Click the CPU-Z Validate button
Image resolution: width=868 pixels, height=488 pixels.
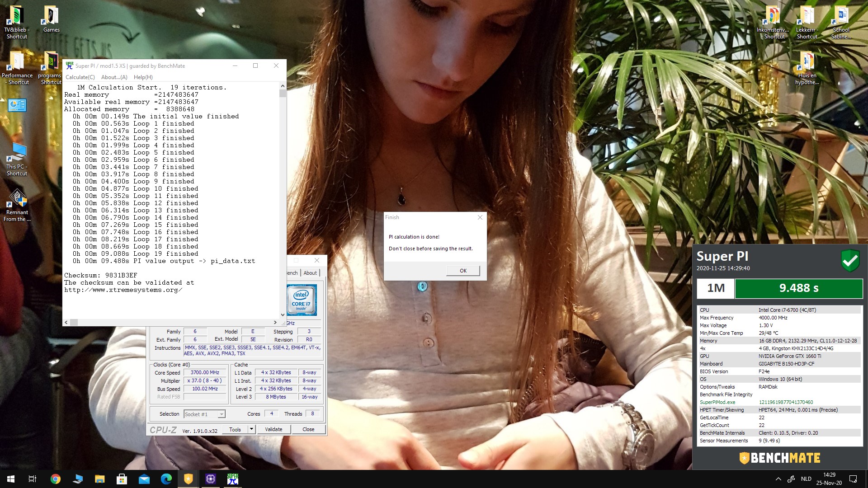click(274, 429)
